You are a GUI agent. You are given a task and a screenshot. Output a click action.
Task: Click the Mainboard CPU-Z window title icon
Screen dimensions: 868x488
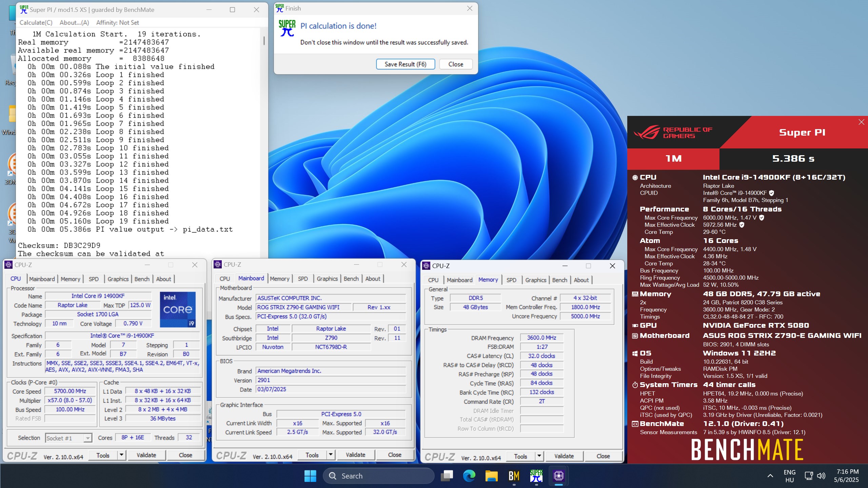pyautogui.click(x=218, y=264)
